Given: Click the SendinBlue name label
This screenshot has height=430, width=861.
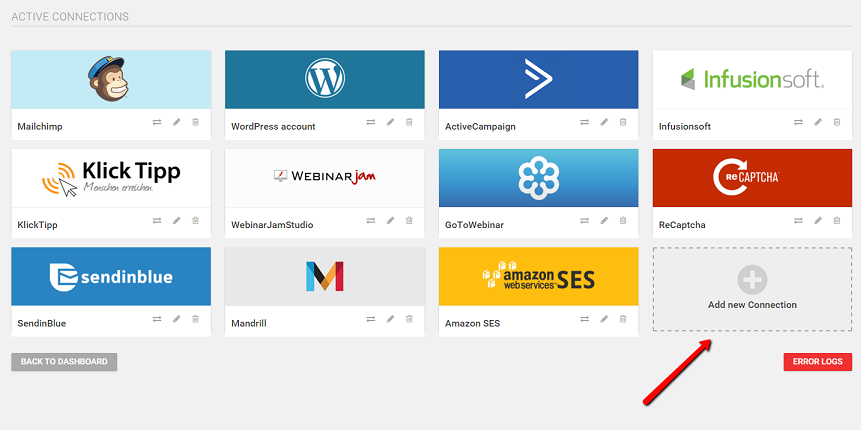Looking at the screenshot, I should coord(42,323).
